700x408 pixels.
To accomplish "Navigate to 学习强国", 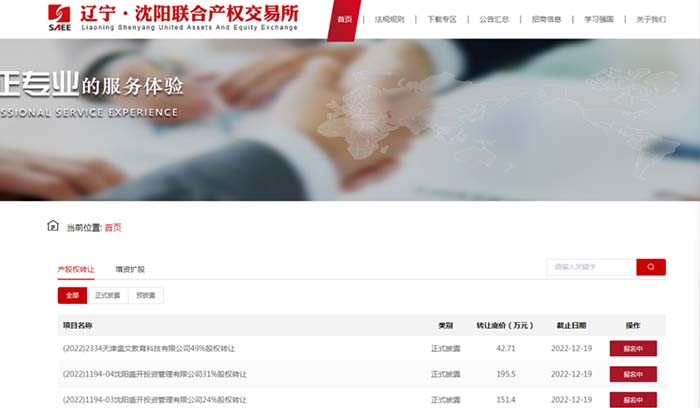I will coord(598,19).
